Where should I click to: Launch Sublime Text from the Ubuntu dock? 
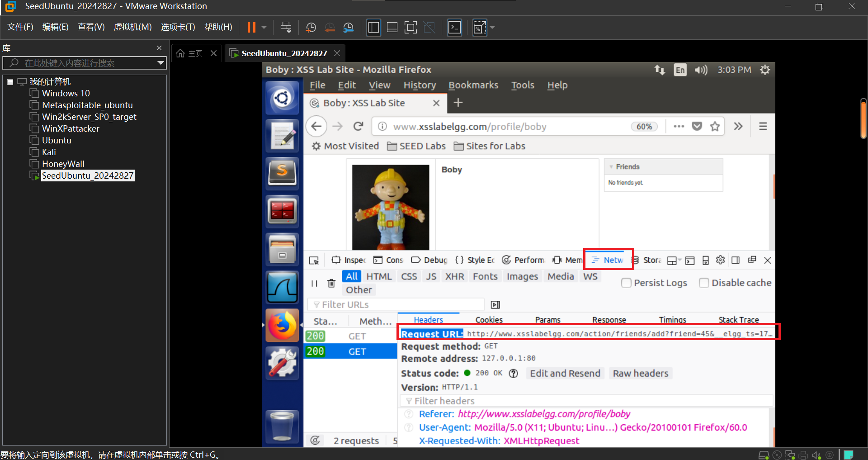click(x=282, y=173)
